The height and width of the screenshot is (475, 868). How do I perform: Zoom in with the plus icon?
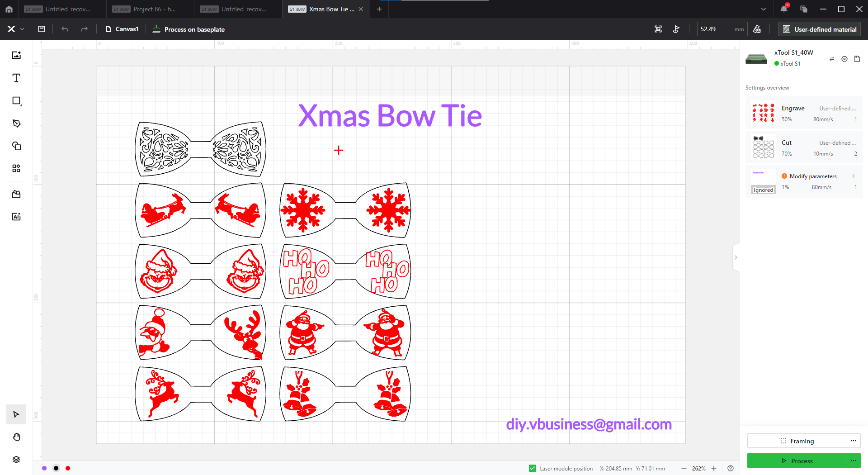[714, 468]
